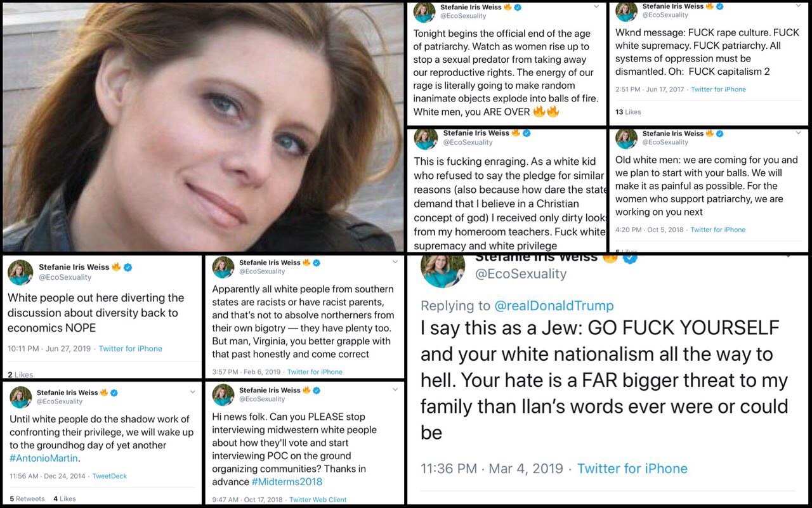
Task: Open the woman's portrait photo
Action: (x=203, y=127)
